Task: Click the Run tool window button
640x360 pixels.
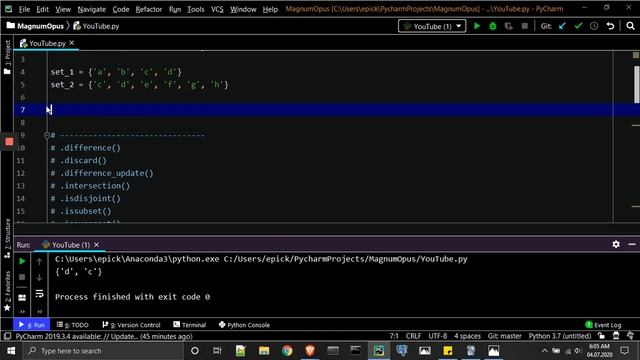Action: tap(32, 325)
